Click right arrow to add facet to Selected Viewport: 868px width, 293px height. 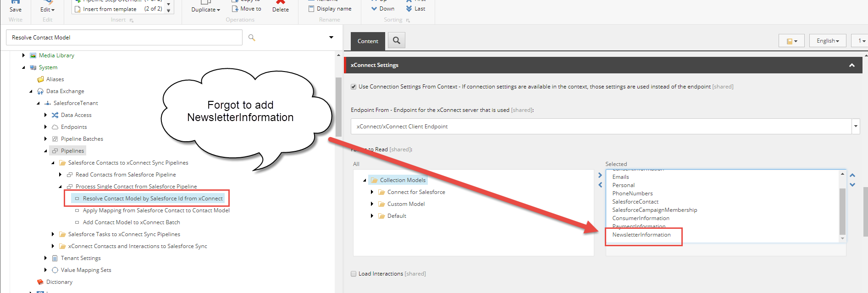(600, 175)
